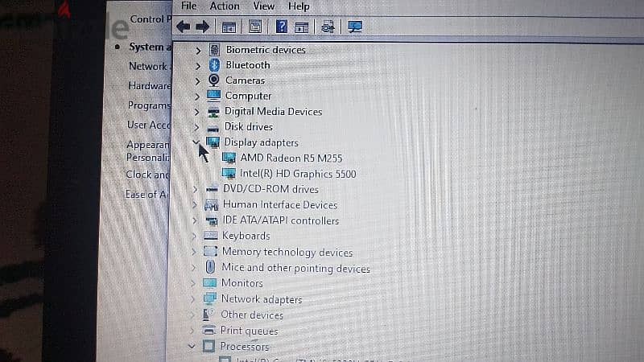Open the View menu
Image resolution: width=644 pixels, height=362 pixels.
point(264,6)
